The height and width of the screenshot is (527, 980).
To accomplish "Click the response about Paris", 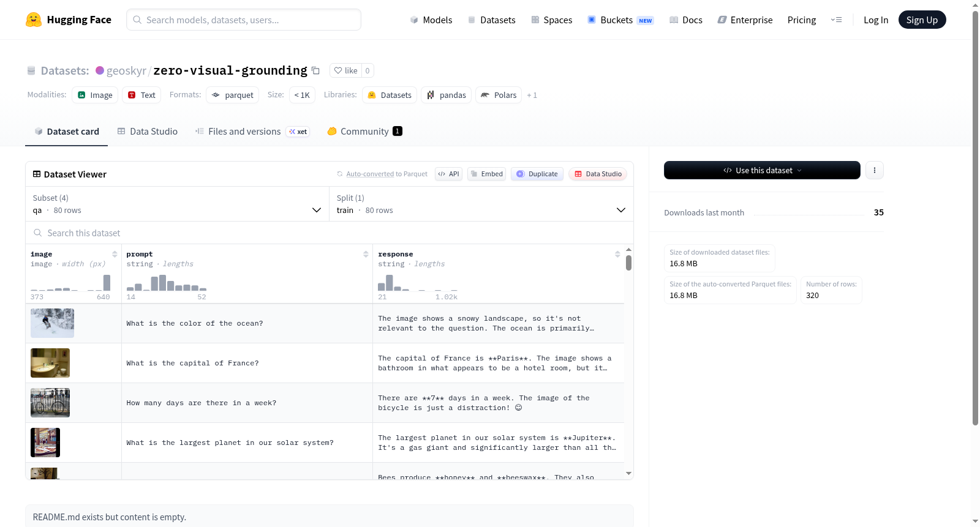I will [x=498, y=363].
